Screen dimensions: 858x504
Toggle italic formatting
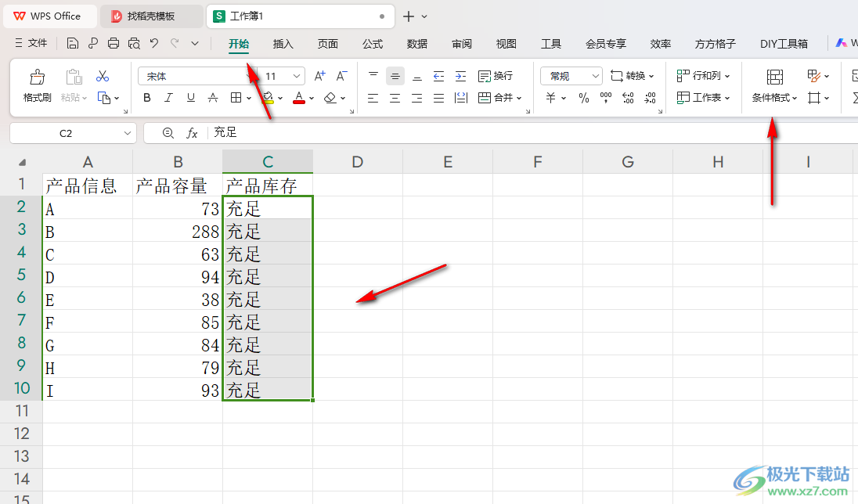pos(168,98)
